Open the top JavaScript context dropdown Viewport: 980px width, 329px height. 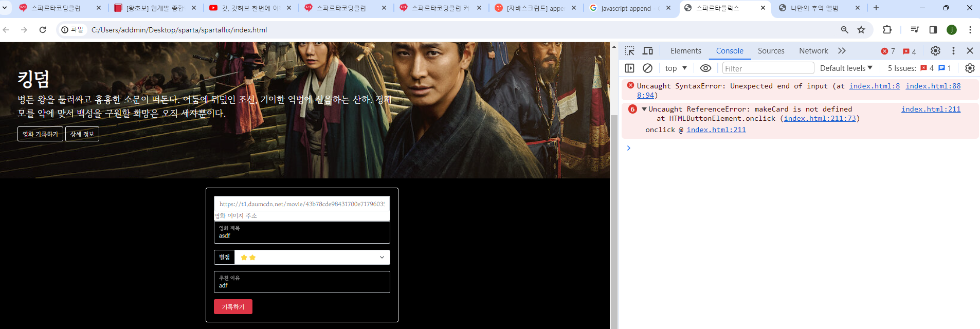pyautogui.click(x=676, y=68)
